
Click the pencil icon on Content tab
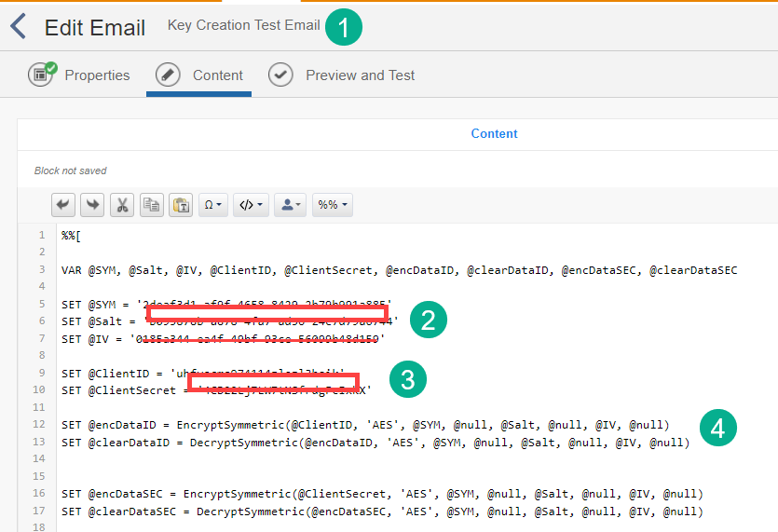coord(169,75)
